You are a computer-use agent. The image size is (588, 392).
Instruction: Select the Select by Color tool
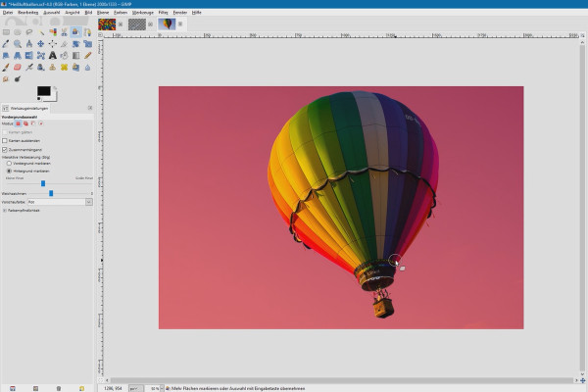coord(53,32)
